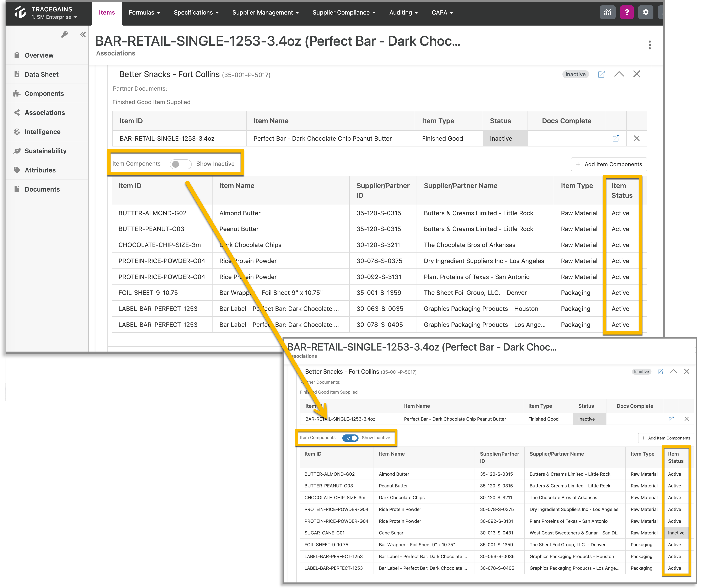Viewport: 701px width, 588px height.
Task: Click the Inactive status of Cane Sugar row
Action: coord(676,533)
